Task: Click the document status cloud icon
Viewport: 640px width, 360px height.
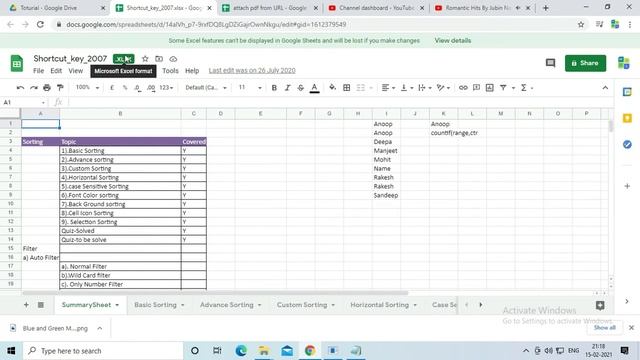Action: [173, 59]
